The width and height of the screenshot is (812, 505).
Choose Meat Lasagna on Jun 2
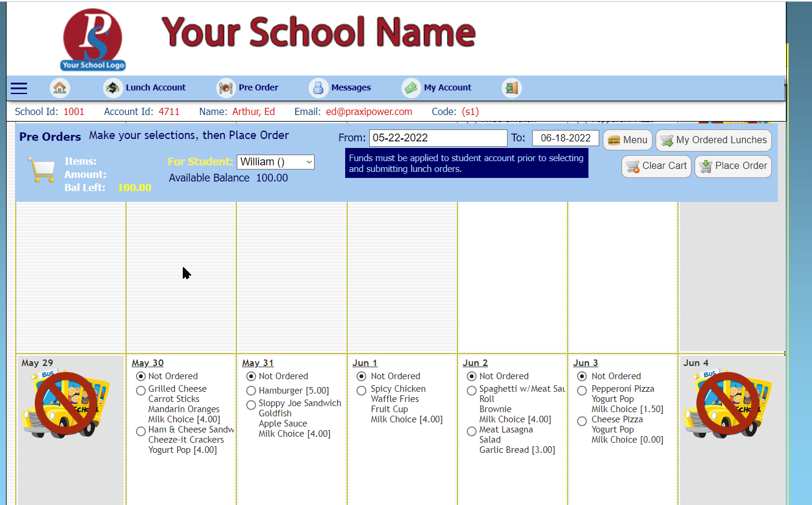coord(472,431)
